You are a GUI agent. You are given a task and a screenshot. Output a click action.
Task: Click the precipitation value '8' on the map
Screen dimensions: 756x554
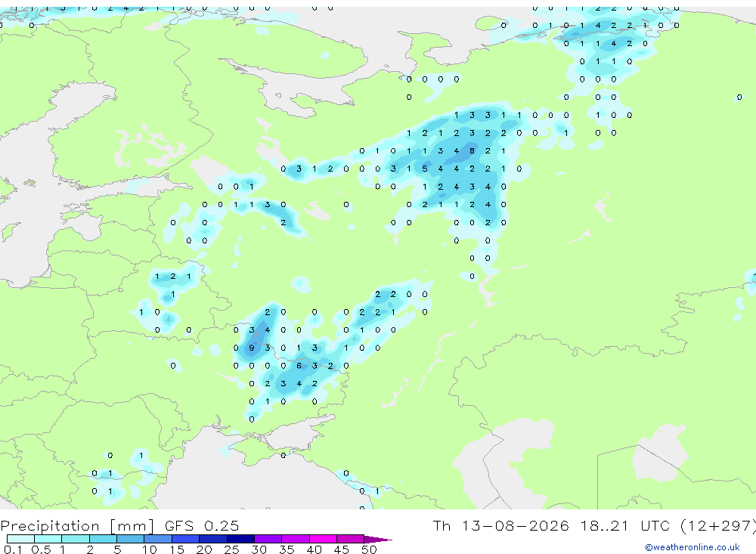click(472, 150)
